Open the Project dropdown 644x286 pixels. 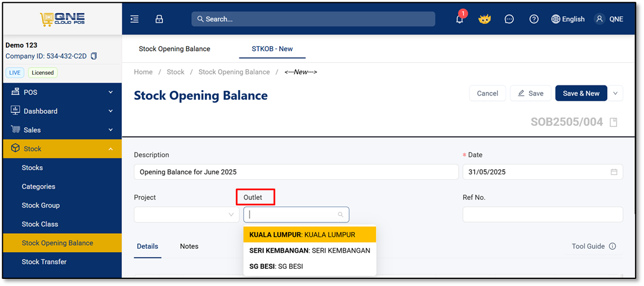187,215
